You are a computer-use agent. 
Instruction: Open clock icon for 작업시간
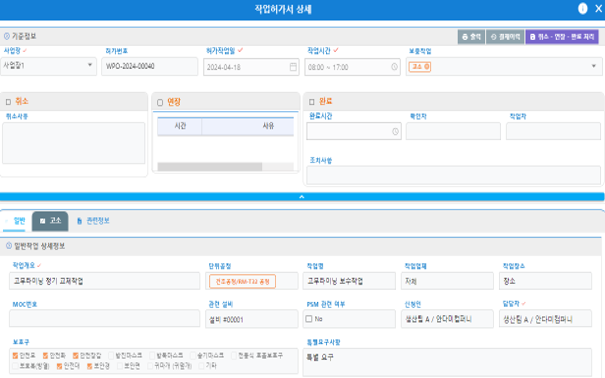(394, 67)
